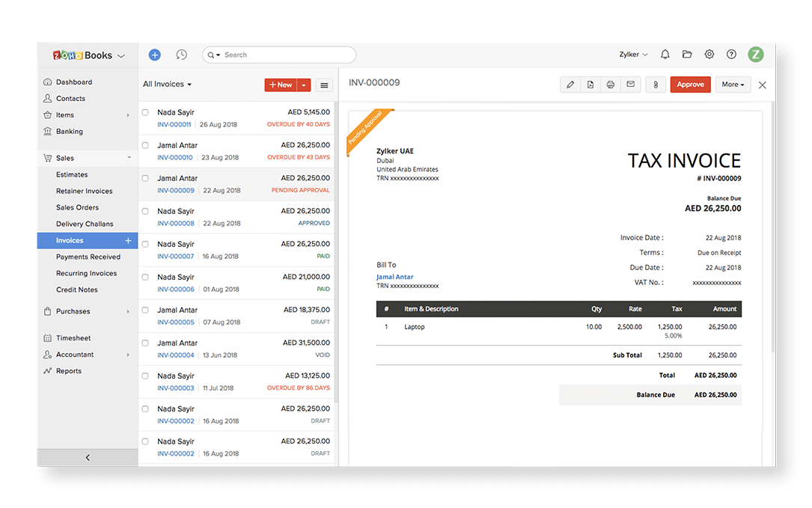Click the invoice preview vertical scrollbar
The height and width of the screenshot is (508, 812).
(773, 228)
